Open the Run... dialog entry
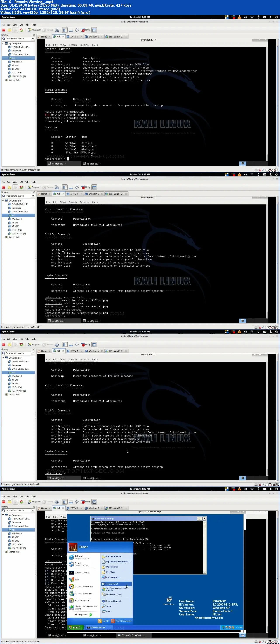This screenshot has width=280, height=644. 107,612
